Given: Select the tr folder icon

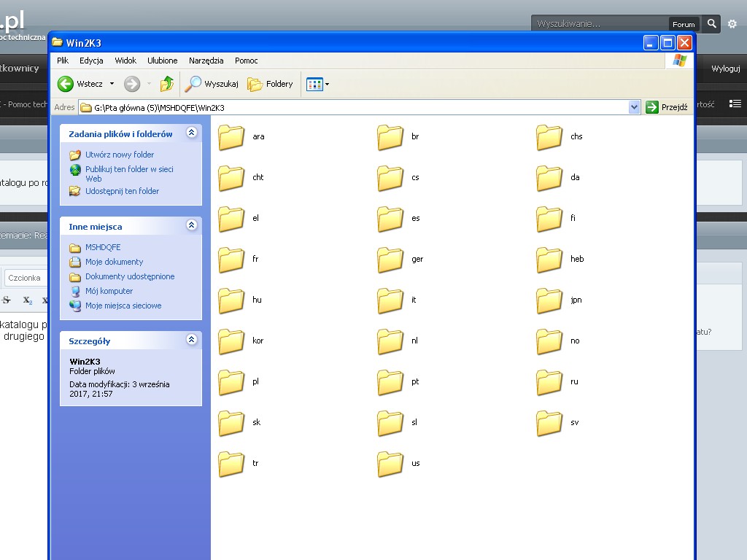Looking at the screenshot, I should (231, 464).
